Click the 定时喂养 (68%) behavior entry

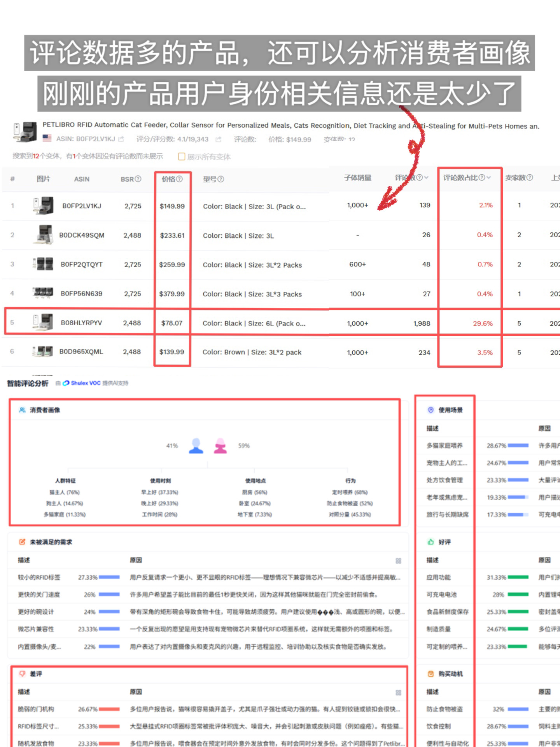(350, 492)
